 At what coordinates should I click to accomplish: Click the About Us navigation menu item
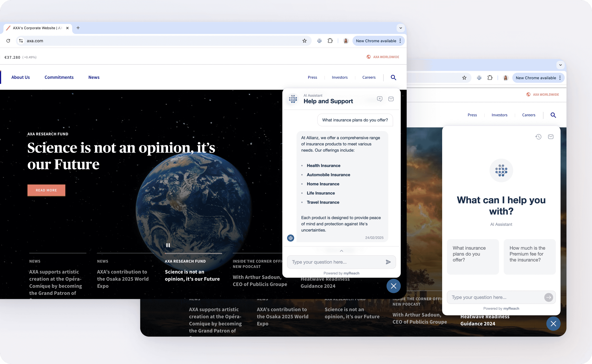tap(20, 77)
